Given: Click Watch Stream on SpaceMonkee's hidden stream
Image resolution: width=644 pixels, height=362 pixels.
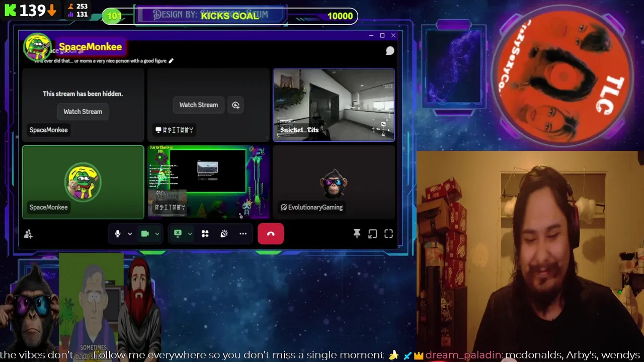Looking at the screenshot, I should (83, 112).
